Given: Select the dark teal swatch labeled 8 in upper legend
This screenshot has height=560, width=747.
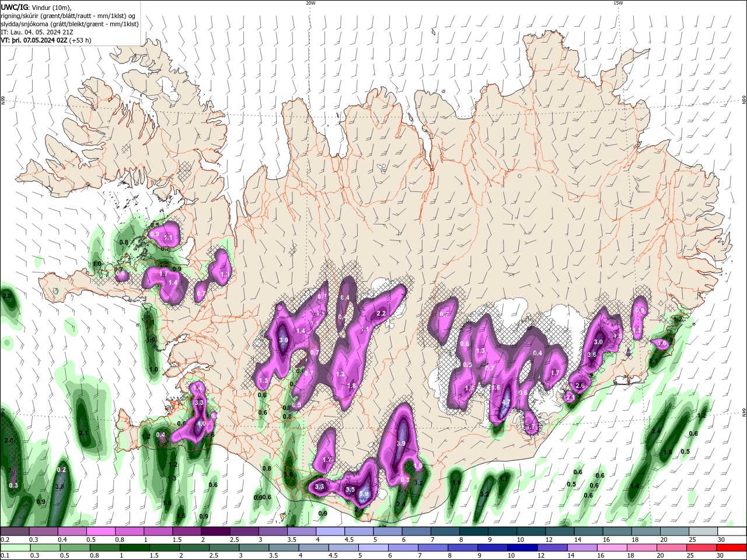Looking at the screenshot, I should pos(473,531).
